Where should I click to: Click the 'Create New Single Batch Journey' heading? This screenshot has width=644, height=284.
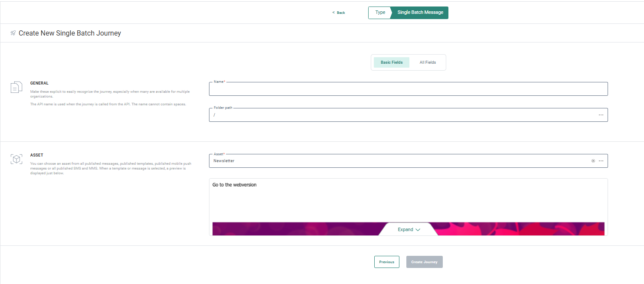pyautogui.click(x=70, y=33)
